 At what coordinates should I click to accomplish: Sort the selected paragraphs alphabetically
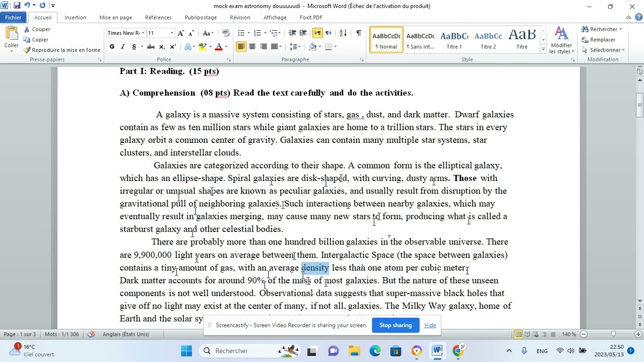[x=343, y=33]
